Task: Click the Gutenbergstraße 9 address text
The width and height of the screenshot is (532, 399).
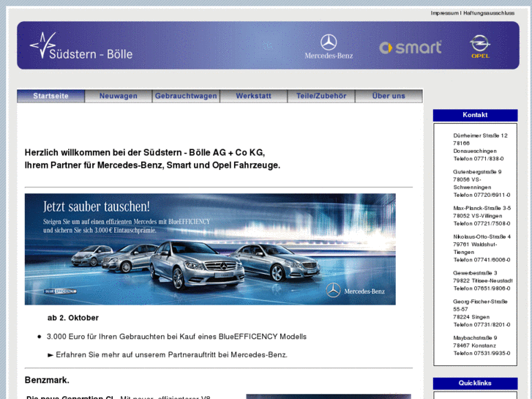Action: coord(477,172)
